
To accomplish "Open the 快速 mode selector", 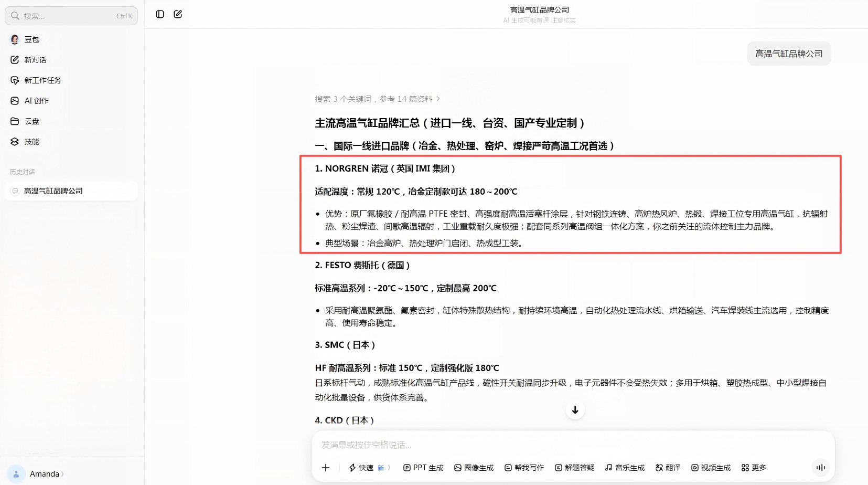I will (370, 468).
